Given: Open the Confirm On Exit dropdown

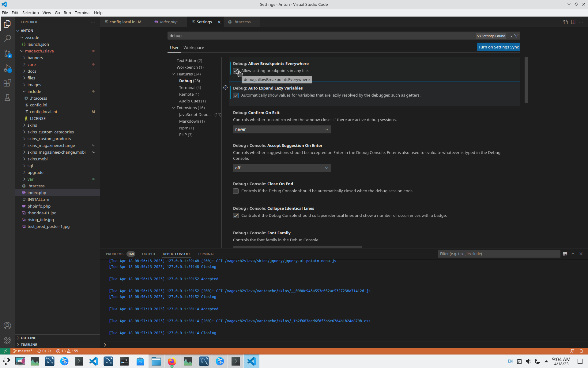Looking at the screenshot, I should point(282,129).
